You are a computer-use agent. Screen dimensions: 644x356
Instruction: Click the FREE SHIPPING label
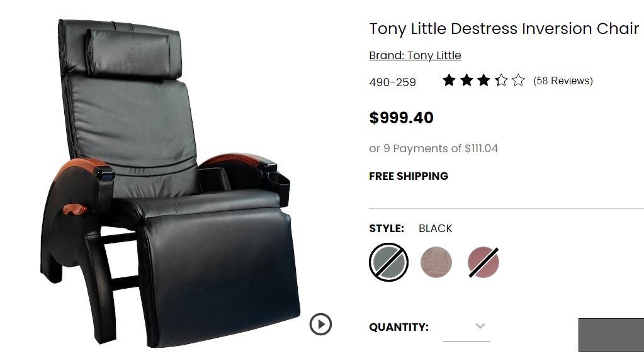pos(409,176)
